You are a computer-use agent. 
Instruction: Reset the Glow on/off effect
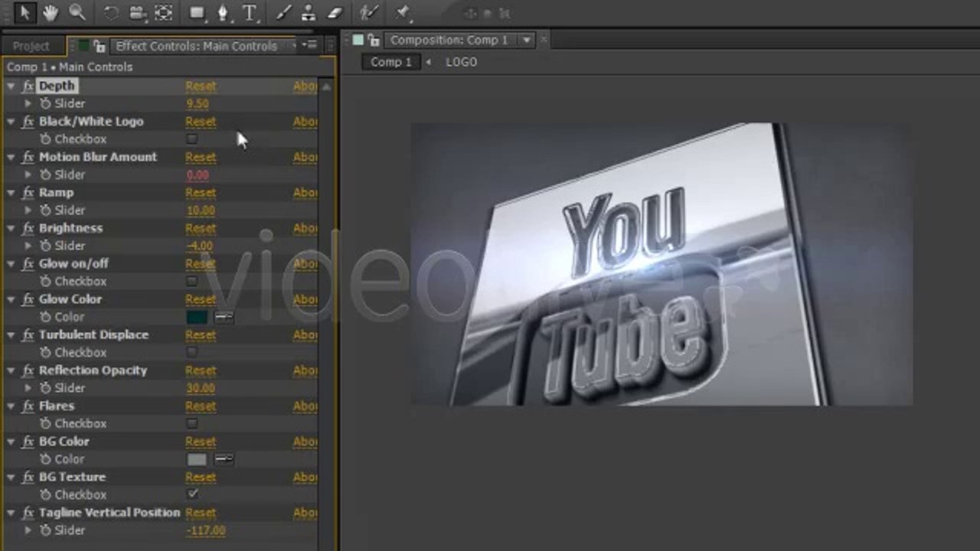click(201, 263)
